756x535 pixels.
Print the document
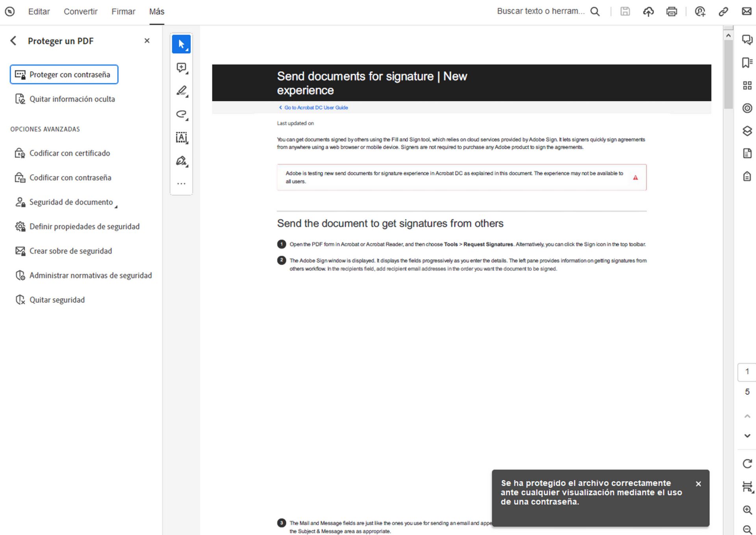click(672, 11)
